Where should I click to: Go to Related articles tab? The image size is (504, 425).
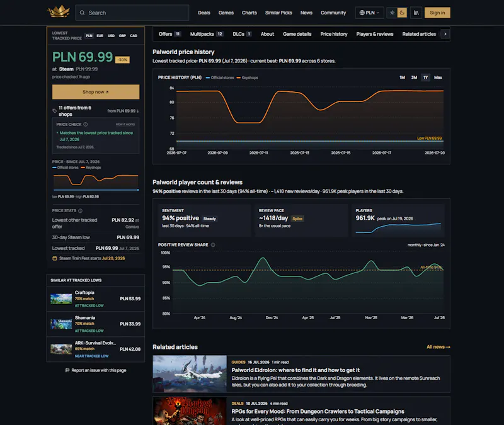point(419,34)
